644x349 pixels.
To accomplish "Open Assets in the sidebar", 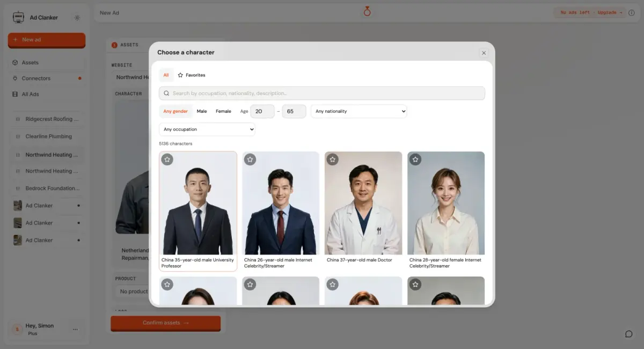I will pos(47,63).
